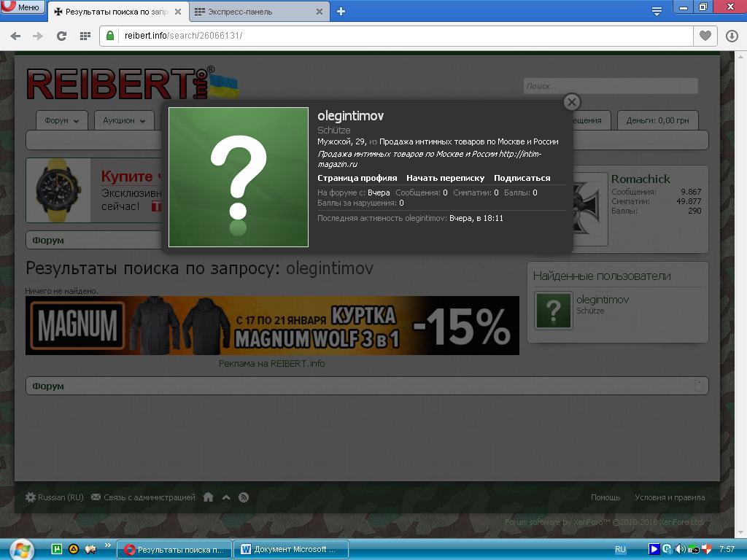Click the page icon in bottom breadcrumb
The height and width of the screenshot is (560, 747).
click(x=698, y=385)
